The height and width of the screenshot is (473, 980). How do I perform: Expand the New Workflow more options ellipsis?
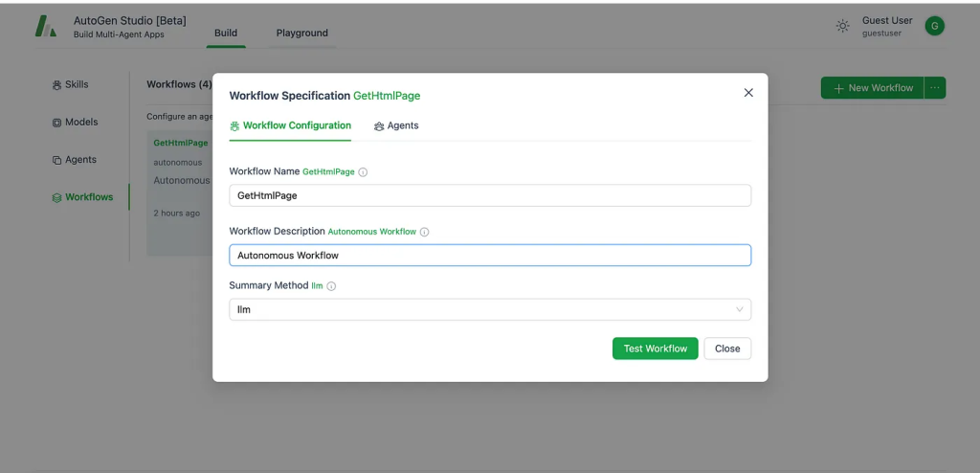(934, 87)
